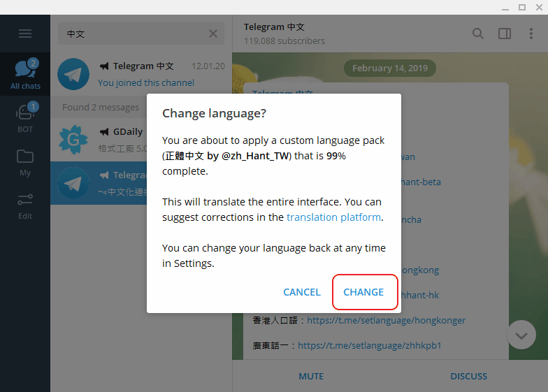This screenshot has width=548, height=392.
Task: Switch to the BOT folder
Action: point(25,117)
